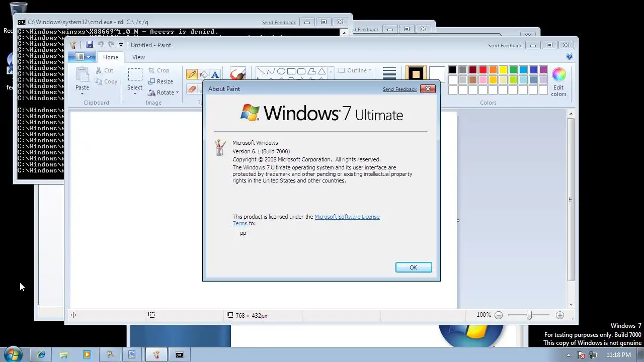
Task: Open the line Size thickness icon
Action: tap(389, 74)
